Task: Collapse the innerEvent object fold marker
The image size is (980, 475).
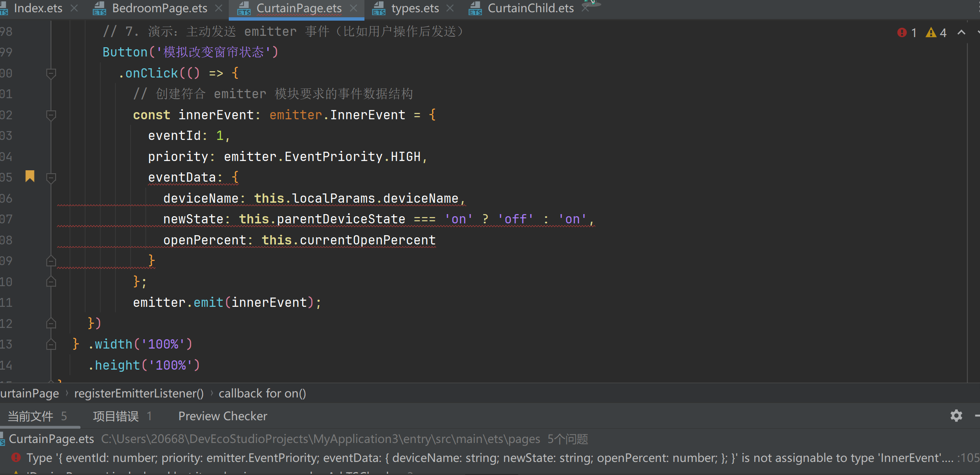Action: pyautogui.click(x=51, y=115)
